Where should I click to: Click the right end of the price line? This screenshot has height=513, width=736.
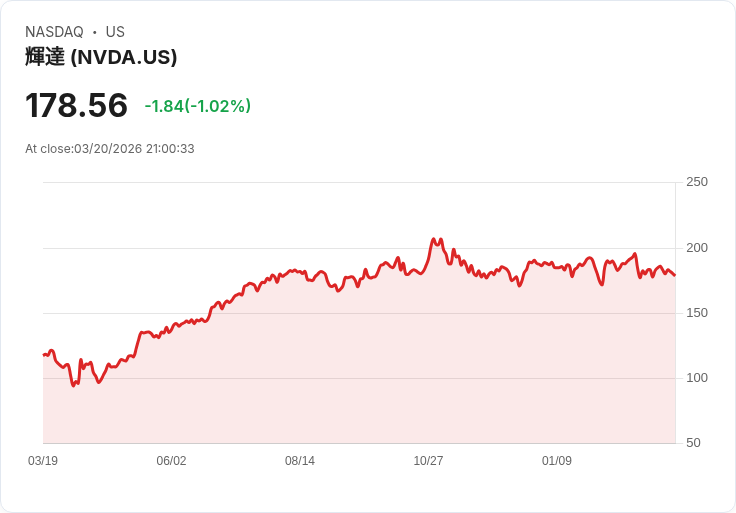[x=675, y=275]
